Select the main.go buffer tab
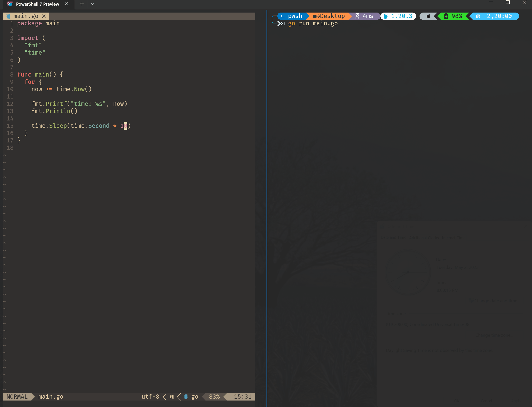This screenshot has width=532, height=407. (26, 16)
